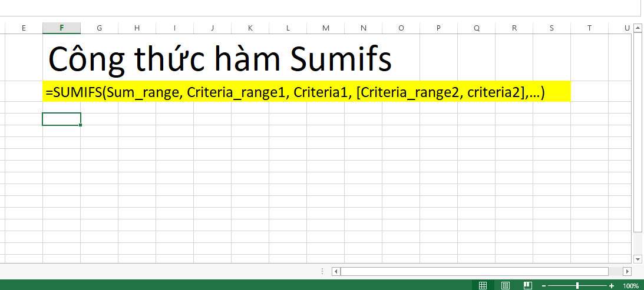
Task: Select column P header
Action: tap(438, 28)
